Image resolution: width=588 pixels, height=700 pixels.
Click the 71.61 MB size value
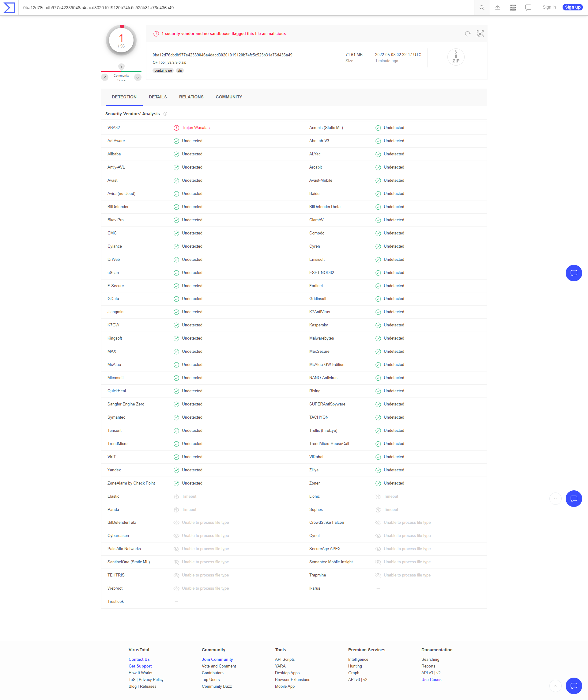(x=354, y=55)
